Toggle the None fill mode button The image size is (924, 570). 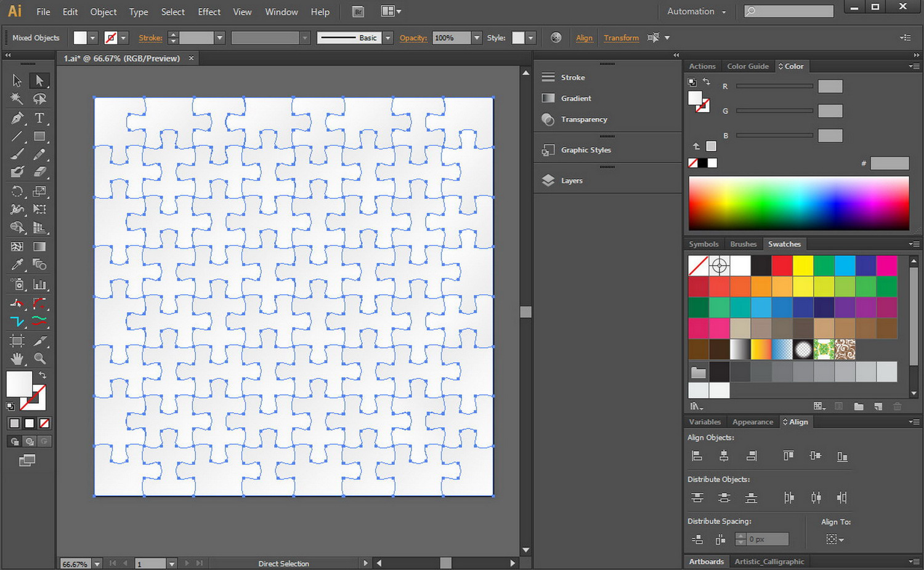pos(44,423)
